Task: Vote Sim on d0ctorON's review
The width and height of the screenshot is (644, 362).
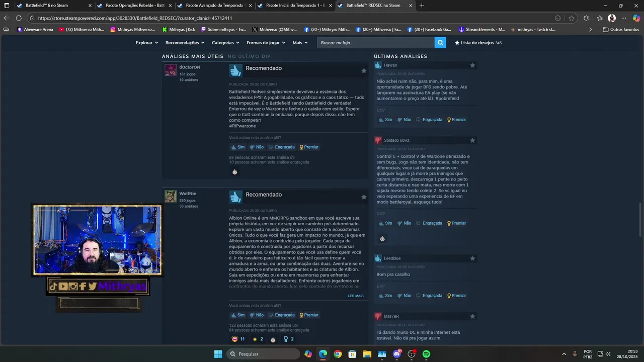Action: [237, 147]
